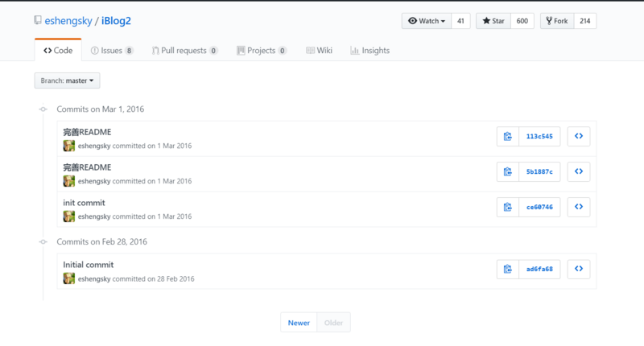Image resolution: width=644 pixels, height=346 pixels.
Task: Browse repository at commit 5b1887c
Action: click(x=579, y=171)
